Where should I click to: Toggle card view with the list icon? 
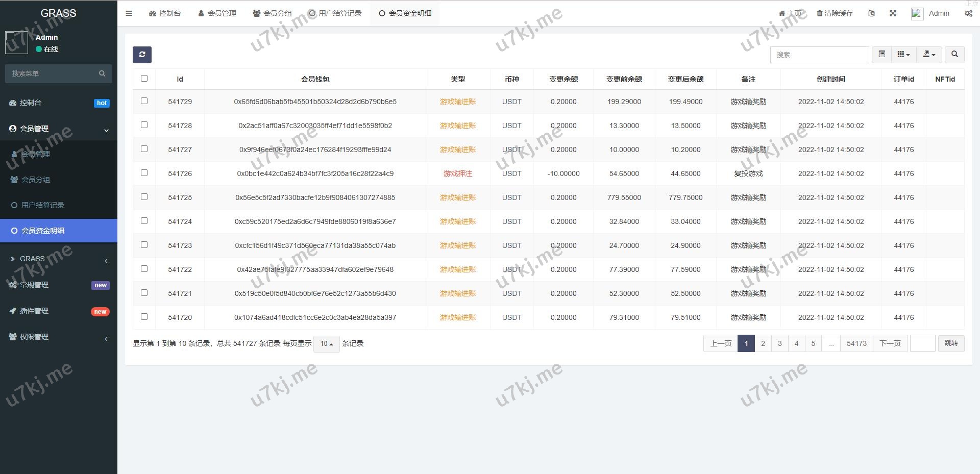[881, 54]
